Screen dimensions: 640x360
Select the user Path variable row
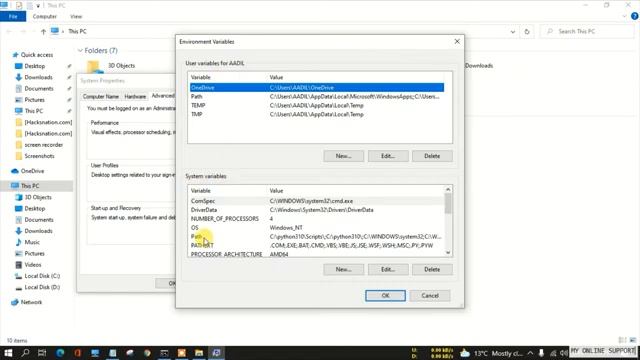click(x=317, y=96)
